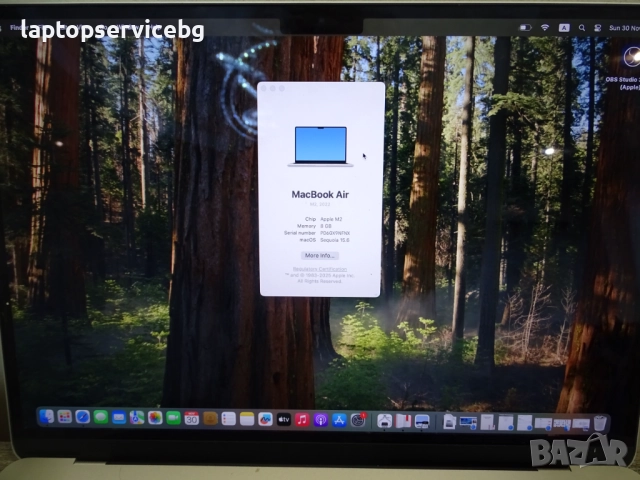Viewport: 640px width, 480px height.
Task: Open the Wi-Fi menu bar icon
Action: pos(545,28)
